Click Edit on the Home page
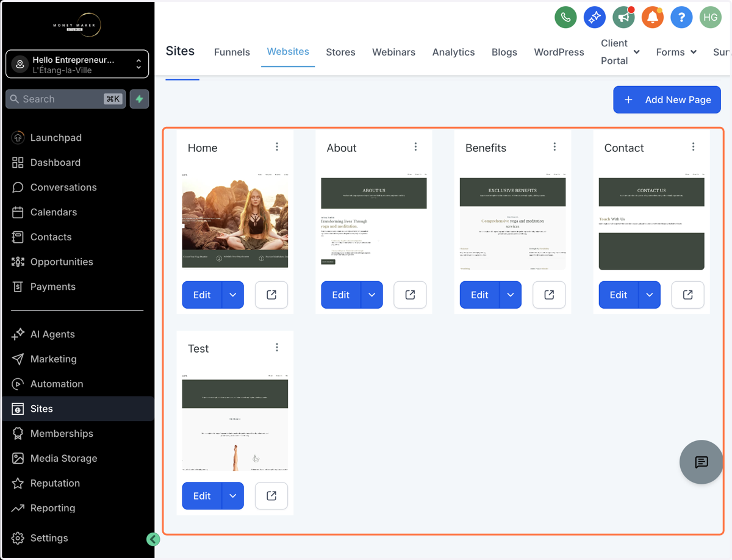Screen dimensions: 732x560 pyautogui.click(x=202, y=295)
